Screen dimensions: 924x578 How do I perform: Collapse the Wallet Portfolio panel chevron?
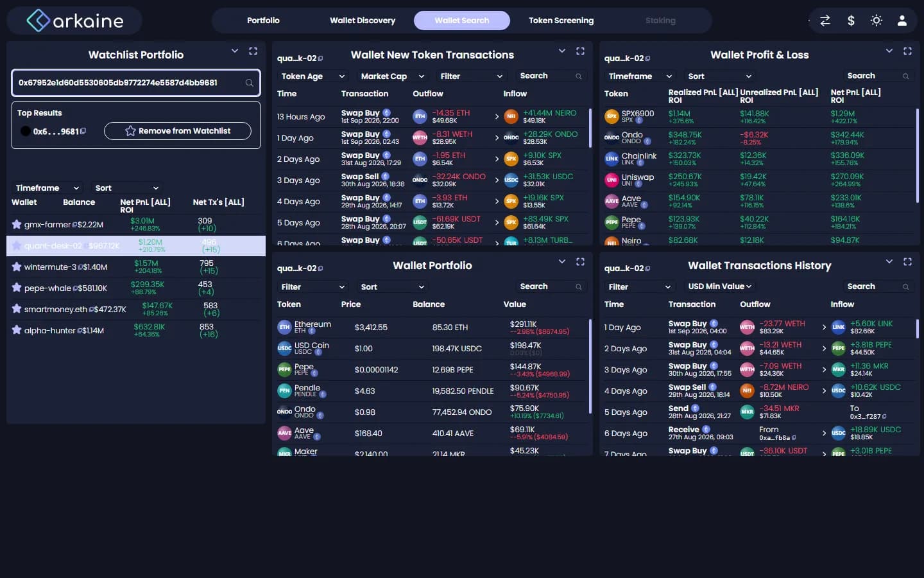(x=562, y=261)
